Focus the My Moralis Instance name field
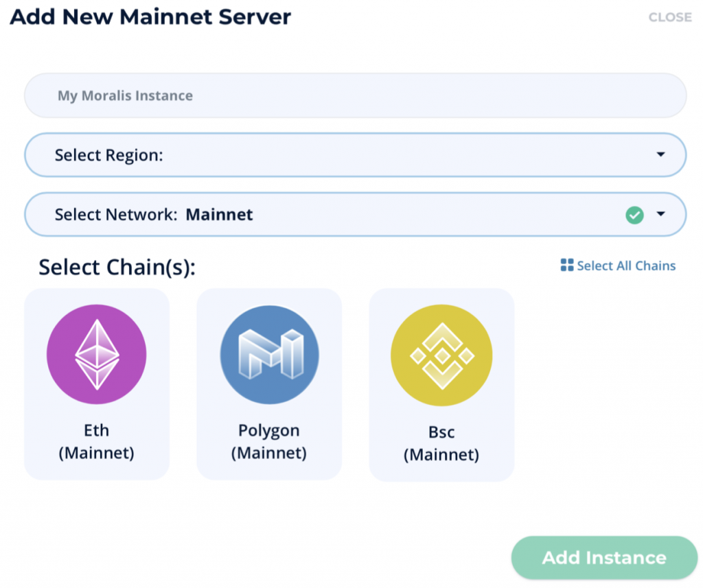 (x=355, y=95)
